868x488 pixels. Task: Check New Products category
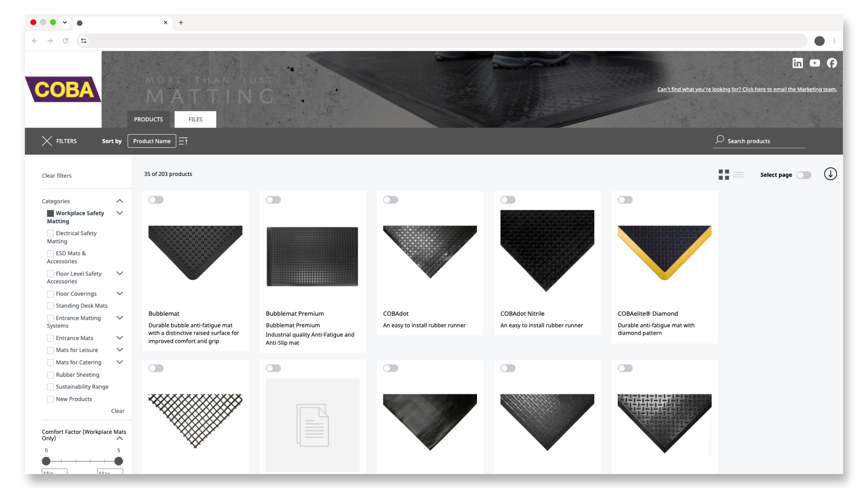[x=50, y=399]
